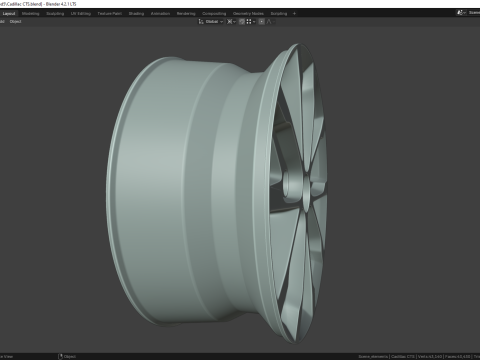480x360 pixels.
Task: Click the transform orientation axes icon
Action: coord(201,22)
